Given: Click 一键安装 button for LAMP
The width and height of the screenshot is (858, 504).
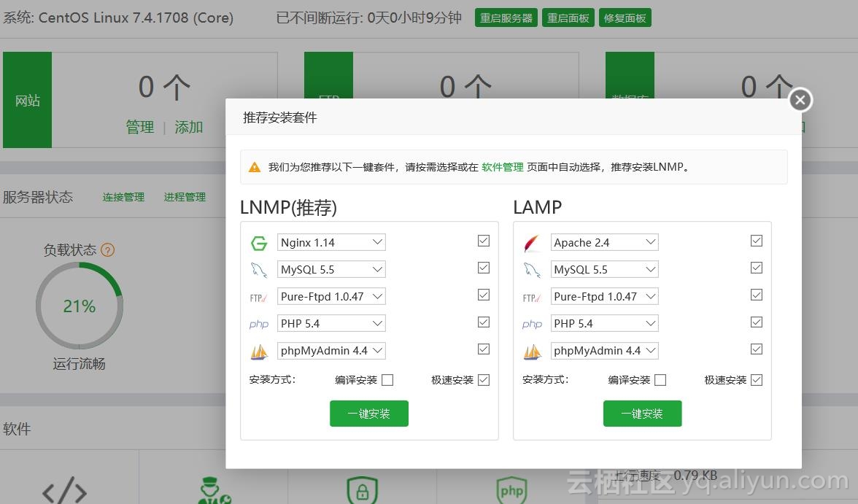Looking at the screenshot, I should click(x=642, y=414).
